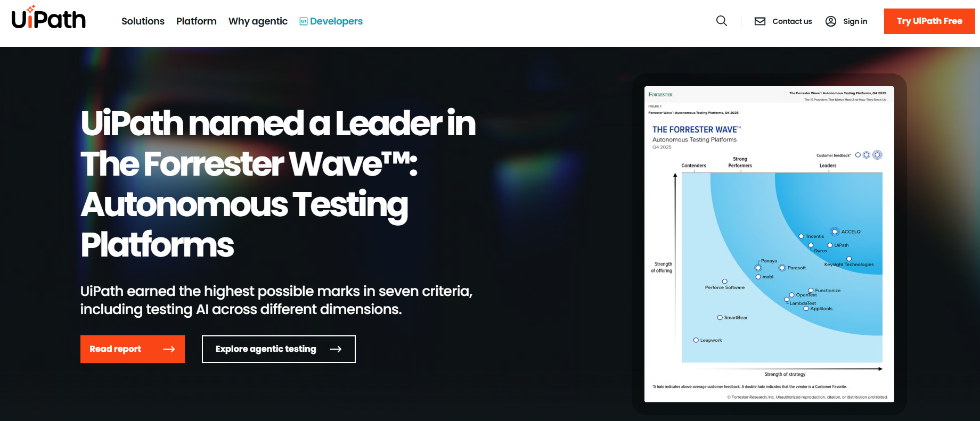
Task: Click the Try UiPath Free button
Action: pos(929,21)
